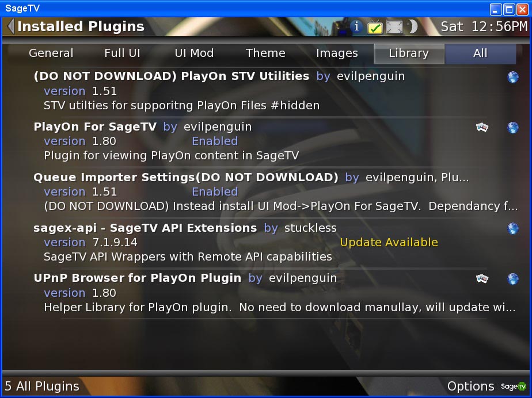Image resolution: width=532 pixels, height=398 pixels.
Task: Click the SageTV logo in bottom bar
Action: click(514, 386)
